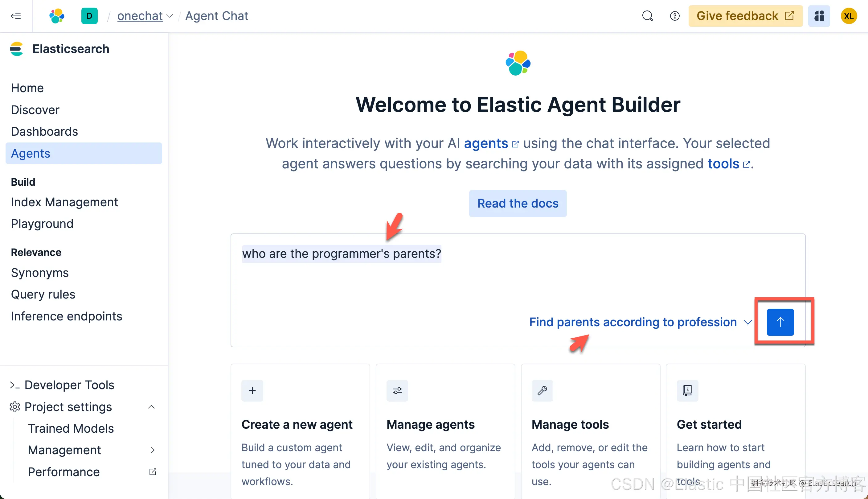Click the Developer Tools console icon
The image size is (868, 499).
coord(15,385)
